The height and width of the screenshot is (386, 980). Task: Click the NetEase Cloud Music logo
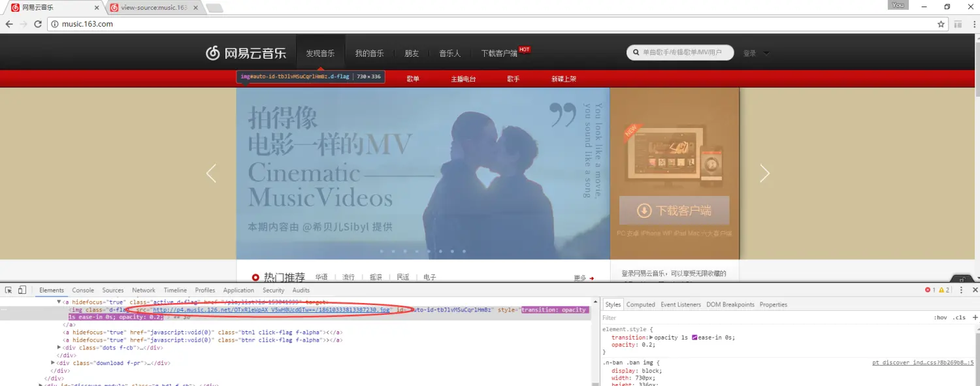pyautogui.click(x=246, y=53)
